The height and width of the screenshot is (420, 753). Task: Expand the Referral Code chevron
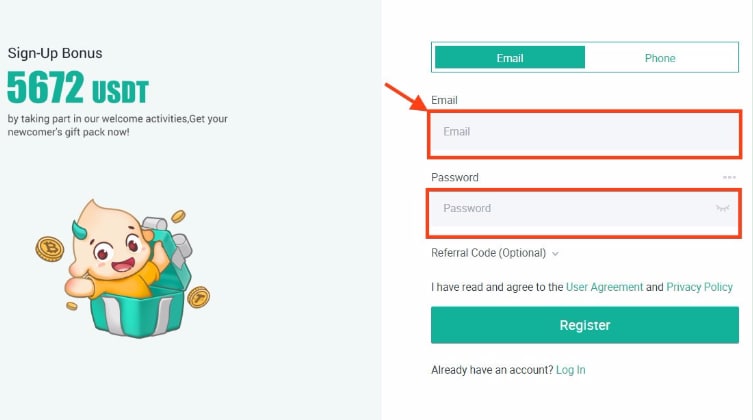tap(555, 253)
